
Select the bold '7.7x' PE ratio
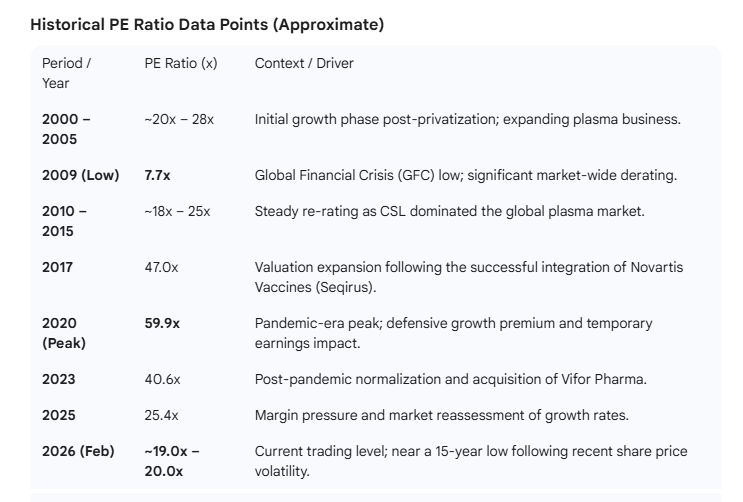(x=158, y=175)
